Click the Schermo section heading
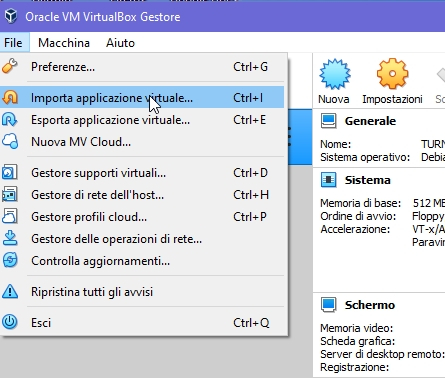The width and height of the screenshot is (445, 378). coord(370,305)
